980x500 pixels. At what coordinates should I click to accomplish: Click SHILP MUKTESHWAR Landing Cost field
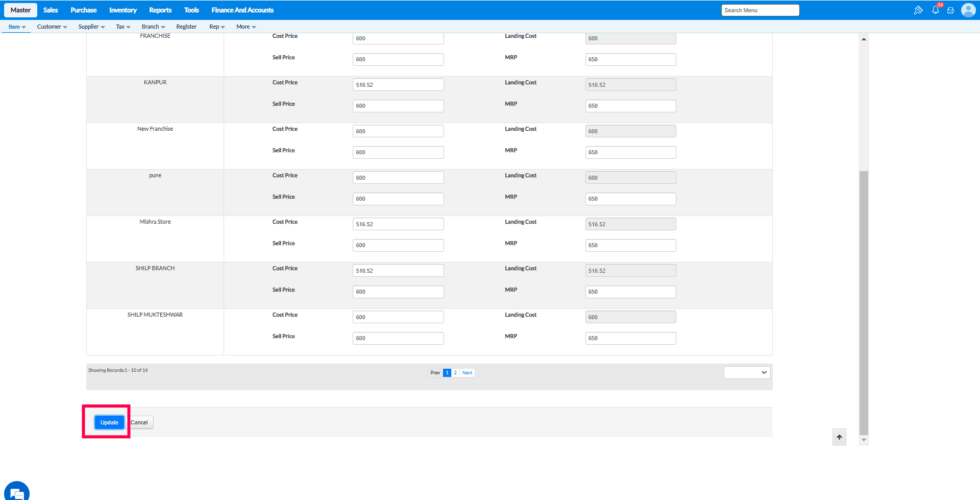pyautogui.click(x=630, y=317)
